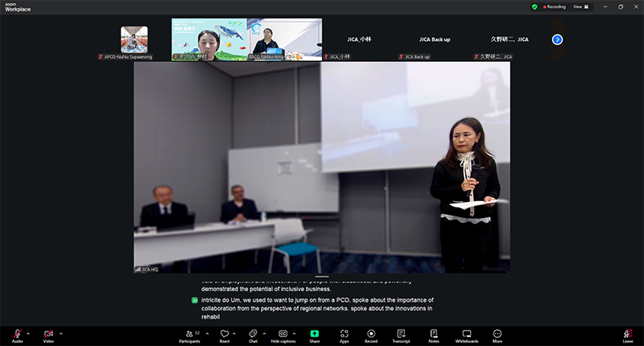Click the green encryption shield icon
This screenshot has height=346, width=644.
pyautogui.click(x=535, y=6)
